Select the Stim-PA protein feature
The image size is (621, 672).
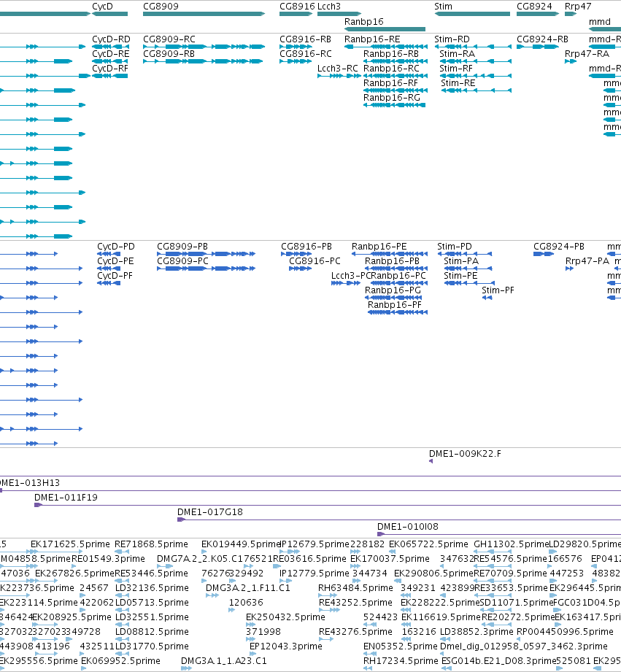tap(468, 269)
